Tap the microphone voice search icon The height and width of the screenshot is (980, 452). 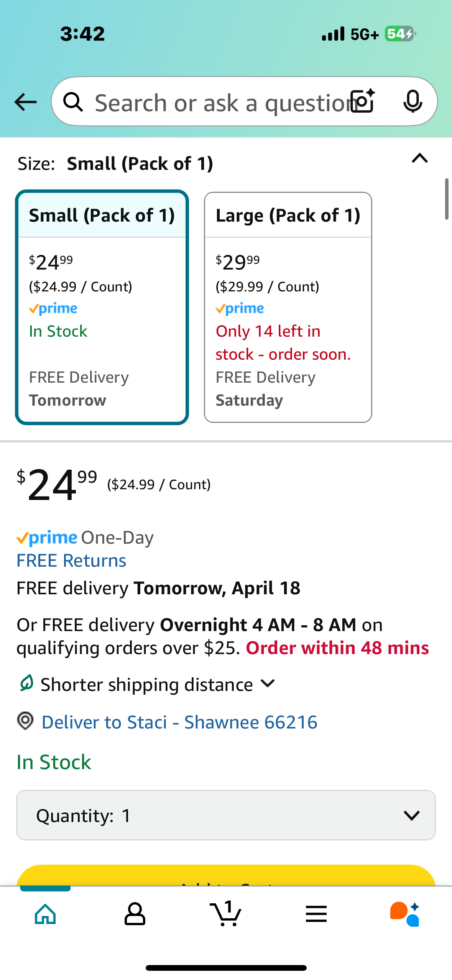(413, 102)
